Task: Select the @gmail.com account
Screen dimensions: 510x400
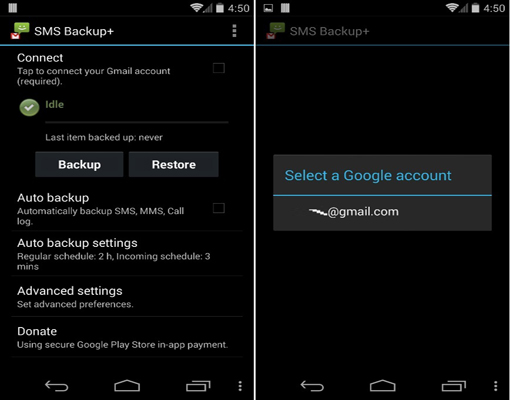Action: [382, 212]
